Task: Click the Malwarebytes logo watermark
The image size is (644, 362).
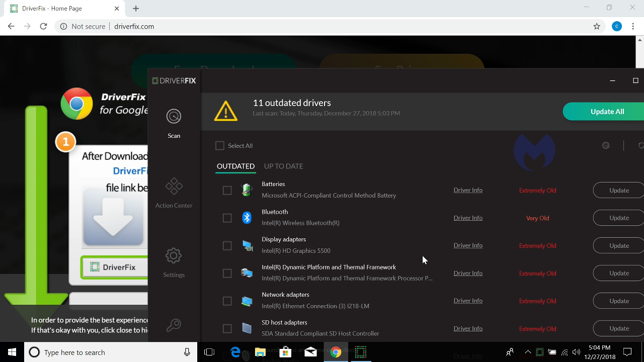Action: [534, 151]
